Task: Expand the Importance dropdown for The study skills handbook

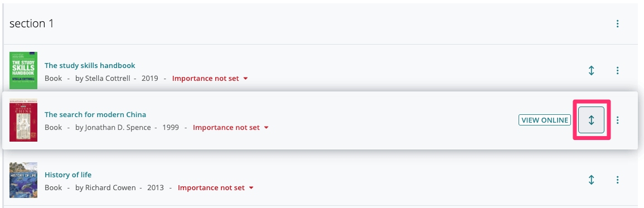Action: tap(210, 79)
